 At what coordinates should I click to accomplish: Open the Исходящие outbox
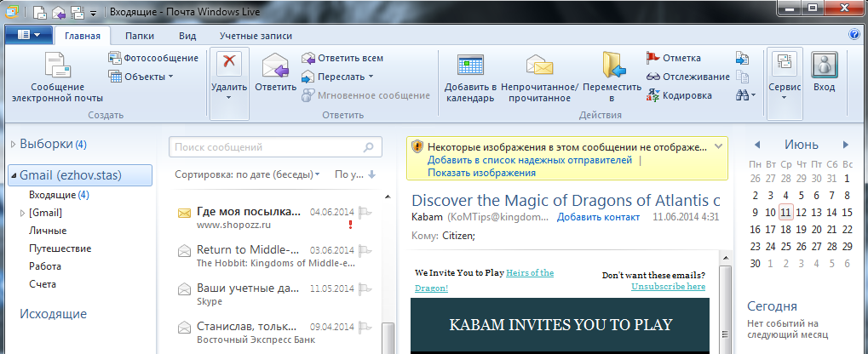pos(53,314)
